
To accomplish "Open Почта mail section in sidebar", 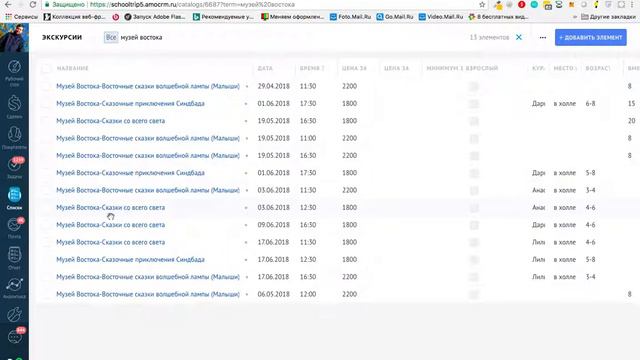I will point(14,228).
